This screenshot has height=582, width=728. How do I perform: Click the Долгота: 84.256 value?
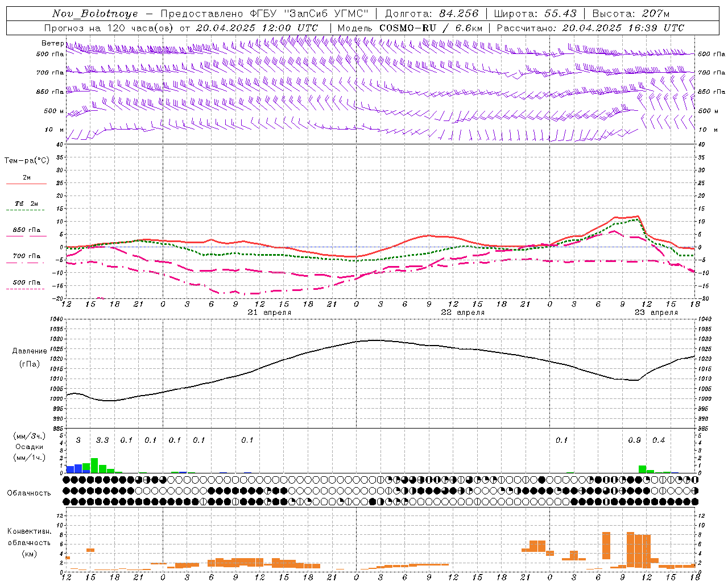click(x=432, y=14)
